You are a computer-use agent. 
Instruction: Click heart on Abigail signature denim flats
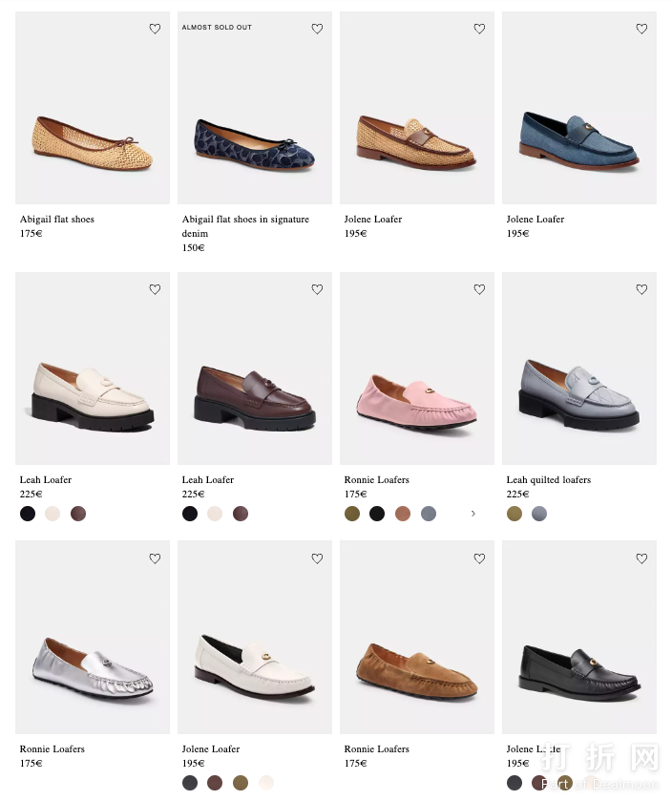coord(317,30)
